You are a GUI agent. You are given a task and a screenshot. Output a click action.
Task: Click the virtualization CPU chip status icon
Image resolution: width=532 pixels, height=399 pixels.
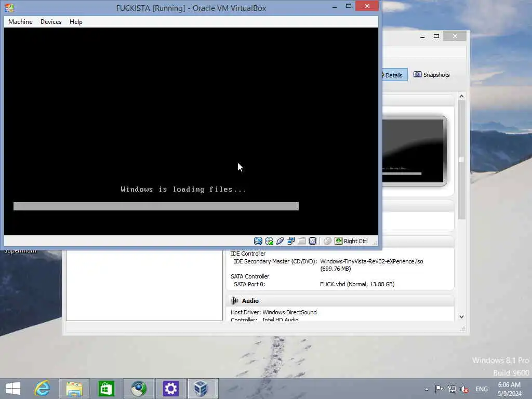point(312,241)
